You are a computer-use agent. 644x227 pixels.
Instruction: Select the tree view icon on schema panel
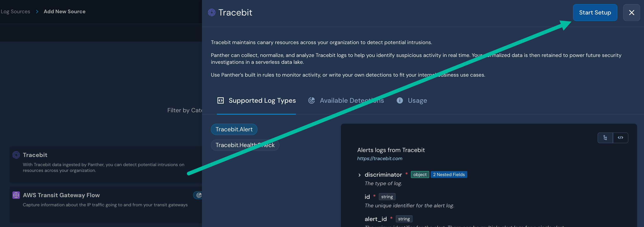click(x=605, y=137)
